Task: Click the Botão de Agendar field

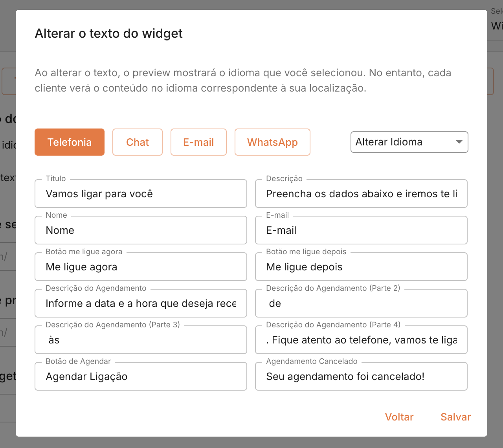Action: (141, 376)
